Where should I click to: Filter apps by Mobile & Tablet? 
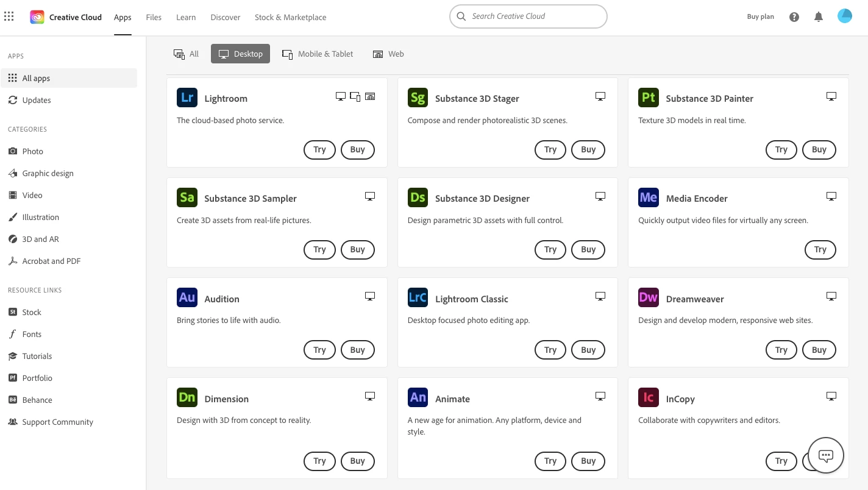click(x=318, y=54)
